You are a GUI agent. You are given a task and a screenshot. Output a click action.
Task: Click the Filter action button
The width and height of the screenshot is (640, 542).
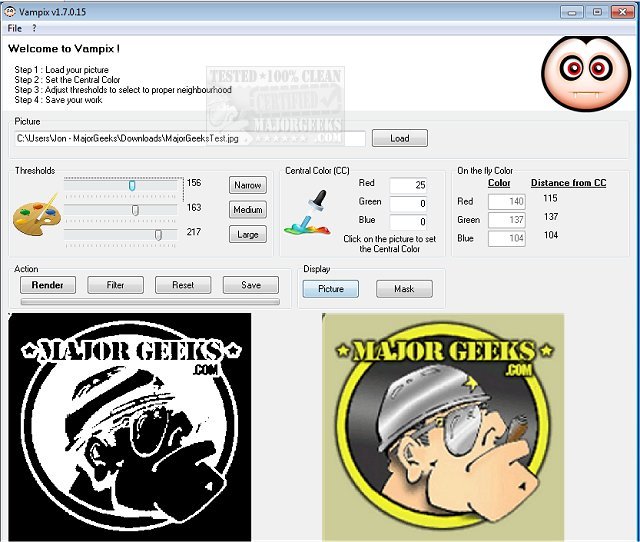pos(116,285)
